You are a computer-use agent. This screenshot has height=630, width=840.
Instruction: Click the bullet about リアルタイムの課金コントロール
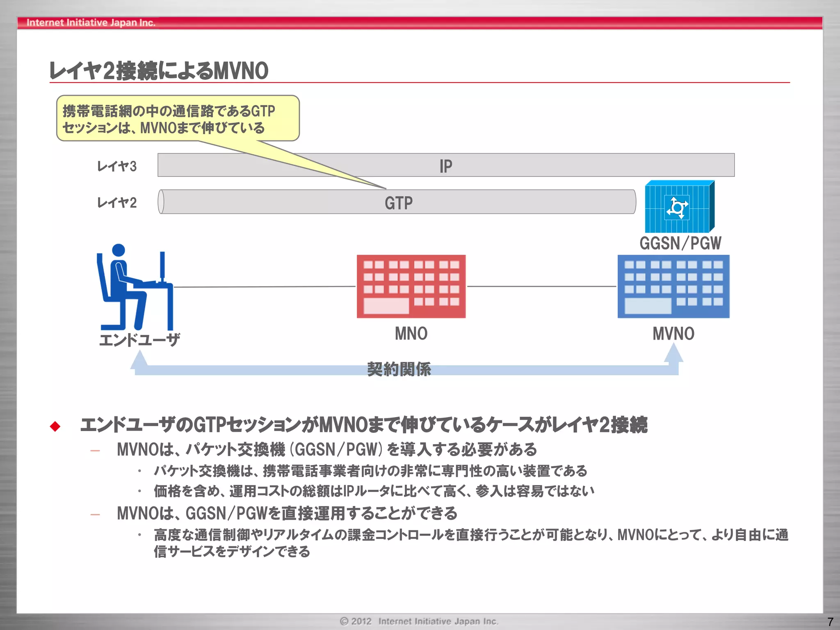[x=471, y=543]
